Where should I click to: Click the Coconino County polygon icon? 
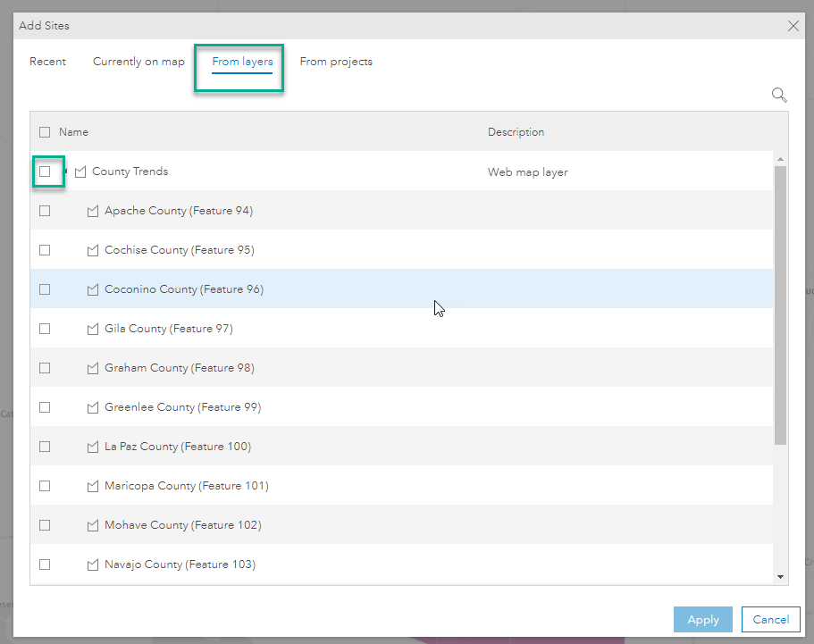(93, 289)
